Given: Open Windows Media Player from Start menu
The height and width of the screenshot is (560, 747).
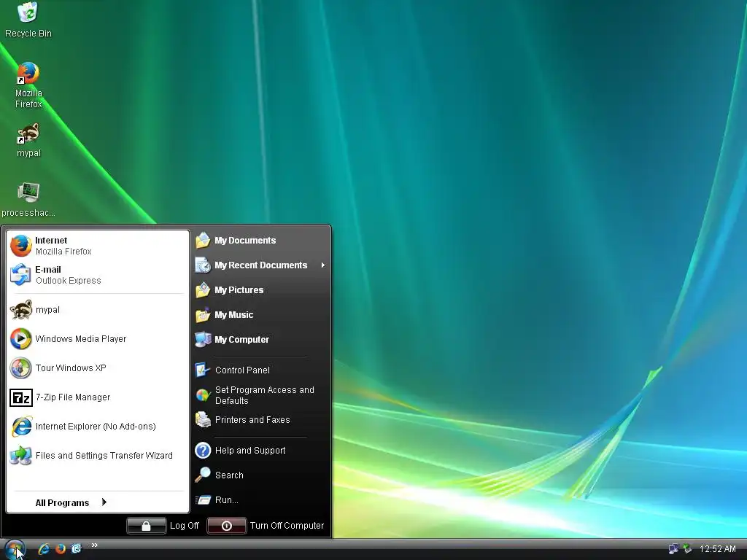Looking at the screenshot, I should click(x=97, y=338).
